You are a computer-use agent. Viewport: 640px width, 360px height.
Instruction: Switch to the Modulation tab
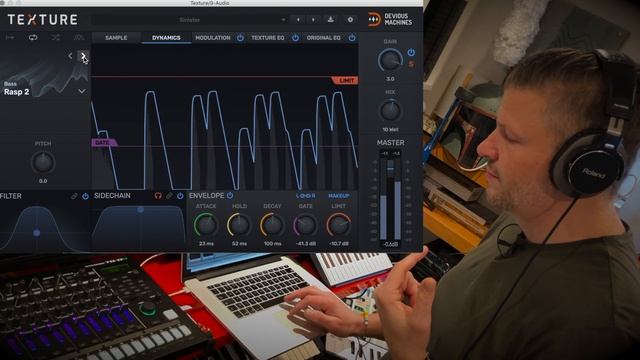pos(213,38)
